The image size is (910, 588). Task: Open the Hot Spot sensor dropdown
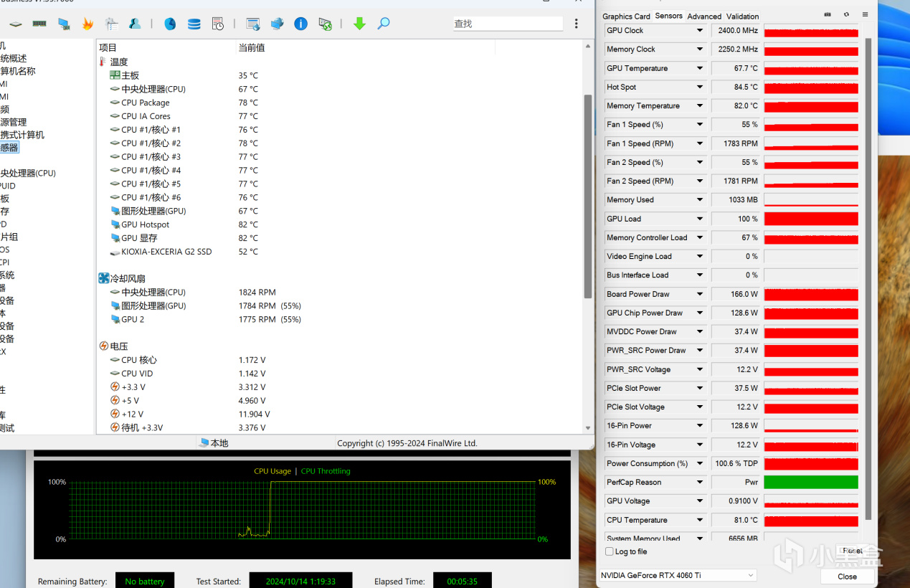tap(700, 87)
